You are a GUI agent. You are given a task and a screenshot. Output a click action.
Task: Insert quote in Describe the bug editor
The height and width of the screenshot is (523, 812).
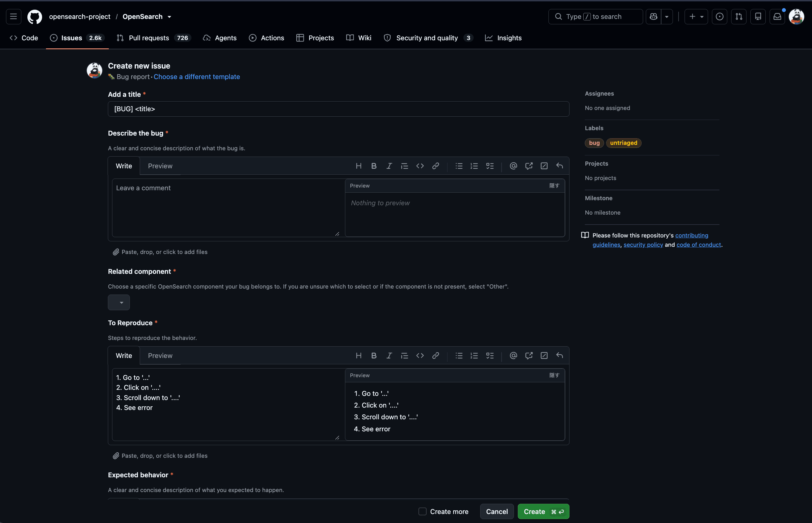(x=404, y=166)
